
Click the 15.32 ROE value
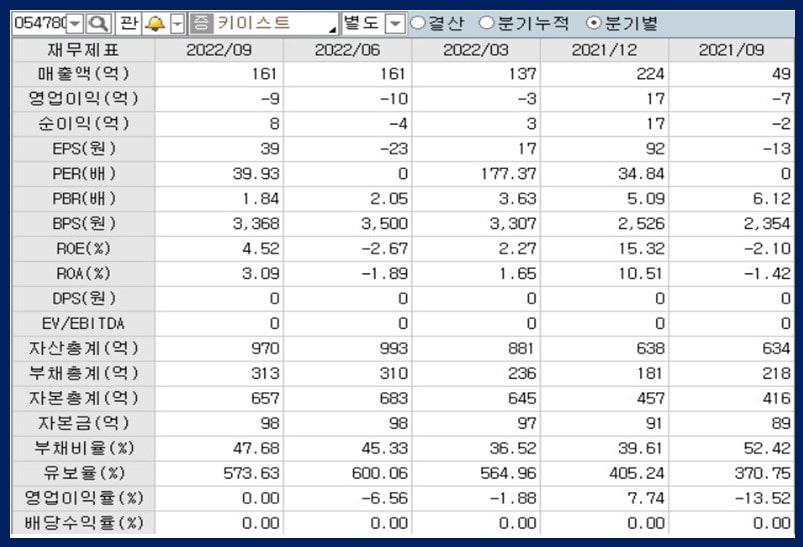[x=642, y=249]
